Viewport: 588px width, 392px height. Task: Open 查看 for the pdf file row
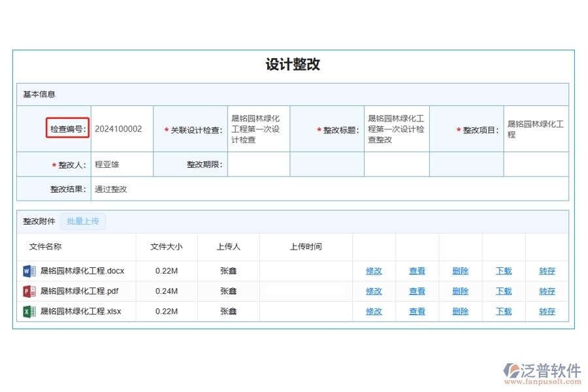[x=417, y=291]
